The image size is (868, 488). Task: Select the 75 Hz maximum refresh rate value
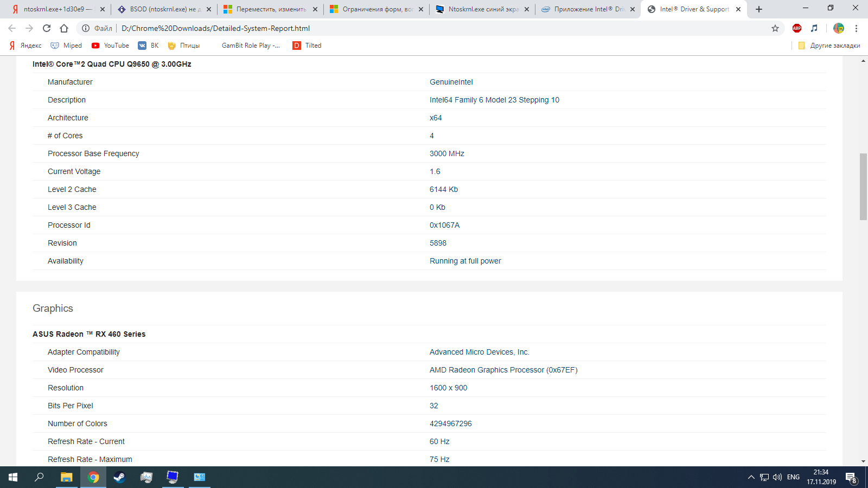pos(439,459)
